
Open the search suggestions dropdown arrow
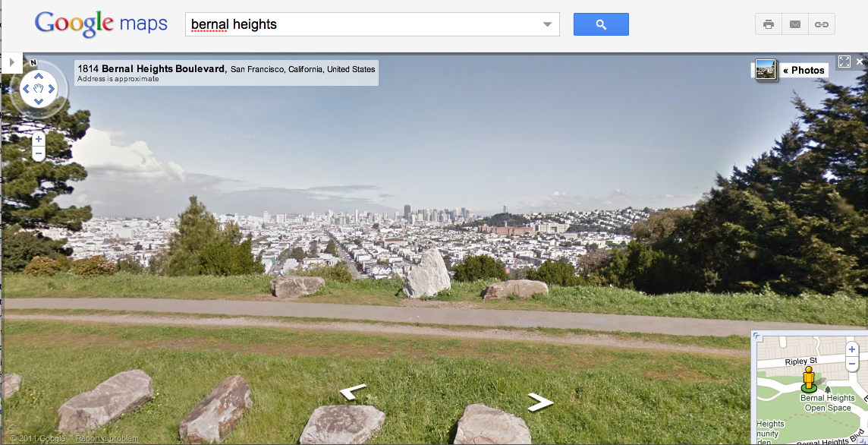(548, 24)
